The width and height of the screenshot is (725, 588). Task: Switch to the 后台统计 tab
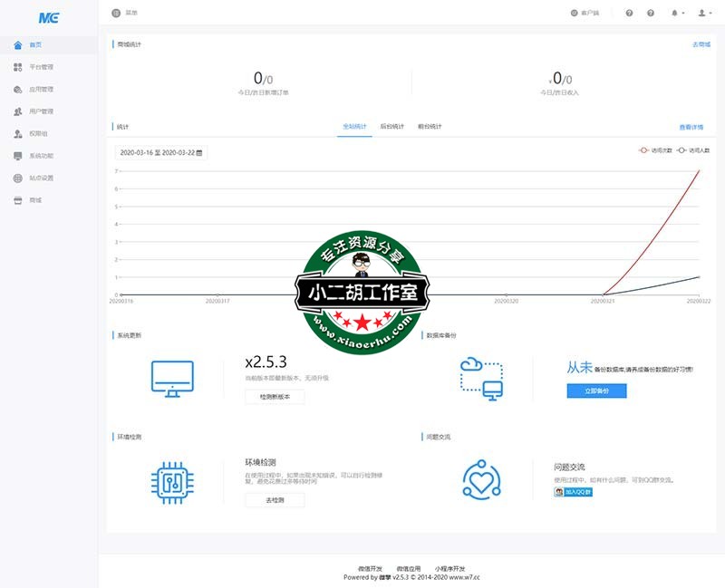391,127
